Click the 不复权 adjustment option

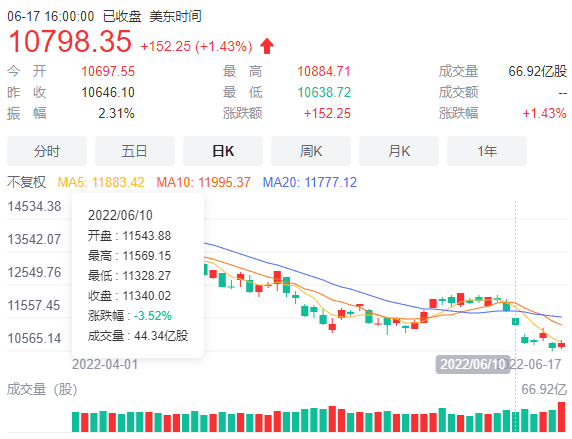pos(26,182)
